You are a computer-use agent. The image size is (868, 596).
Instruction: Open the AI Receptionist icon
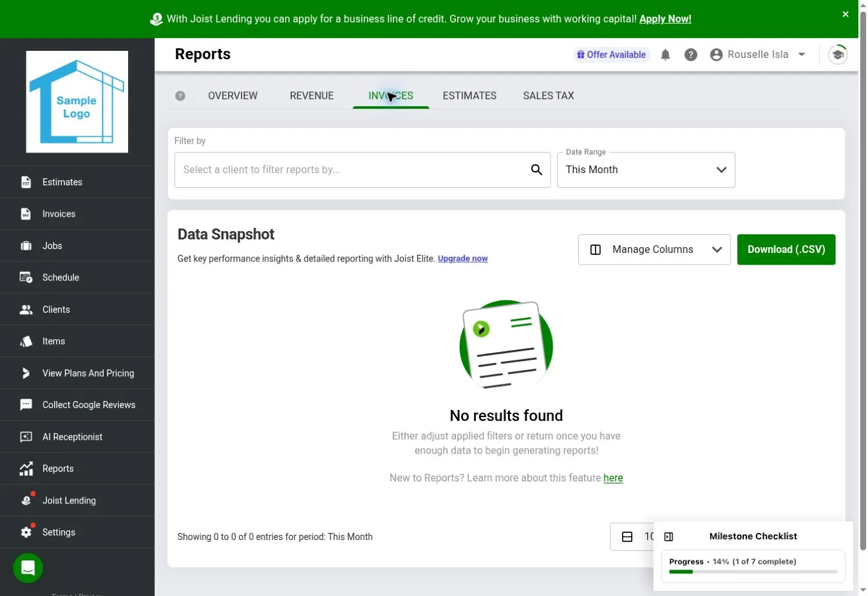point(26,436)
